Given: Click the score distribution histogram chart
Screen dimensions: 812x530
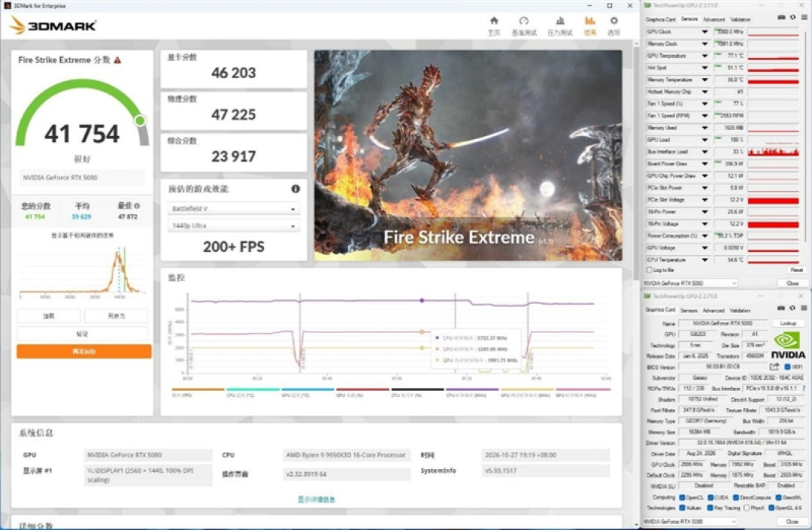Looking at the screenshot, I should pos(82,271).
